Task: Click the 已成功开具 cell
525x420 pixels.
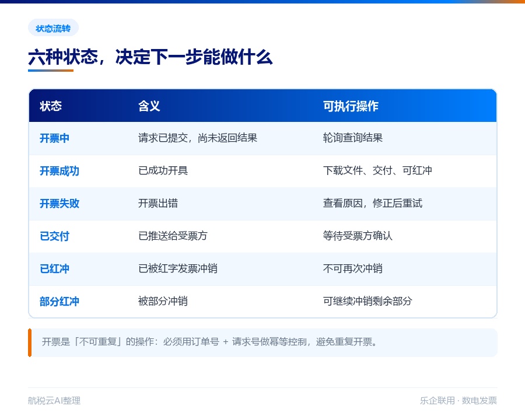Action: (x=163, y=171)
